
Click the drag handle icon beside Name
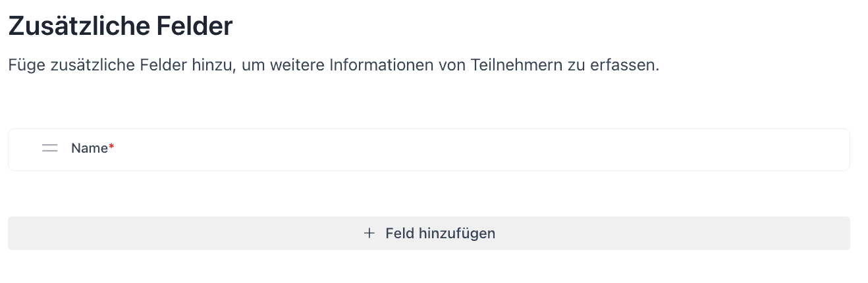click(49, 148)
